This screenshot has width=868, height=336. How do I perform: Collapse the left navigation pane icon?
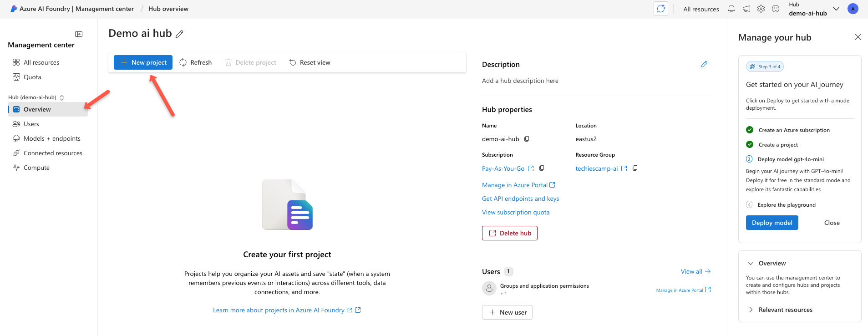(x=79, y=34)
